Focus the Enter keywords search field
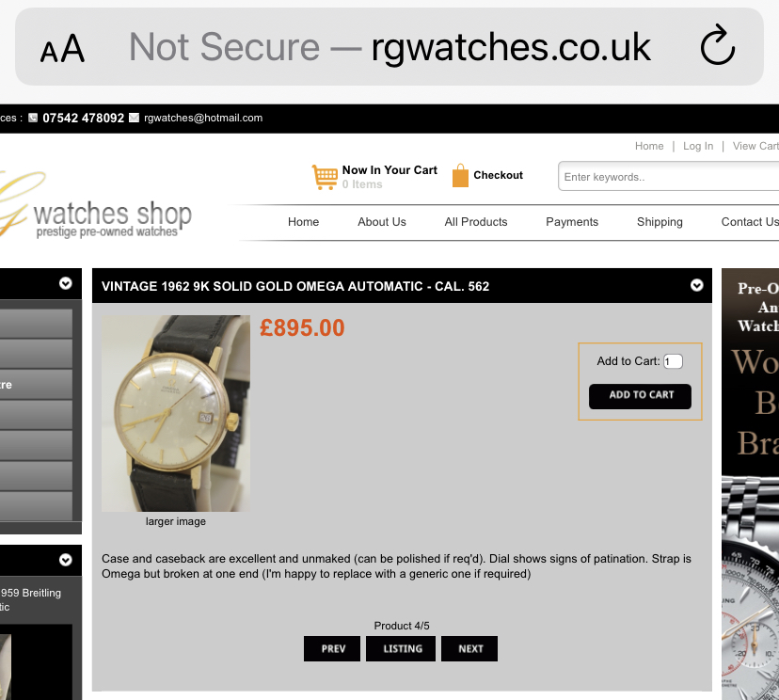 668,176
